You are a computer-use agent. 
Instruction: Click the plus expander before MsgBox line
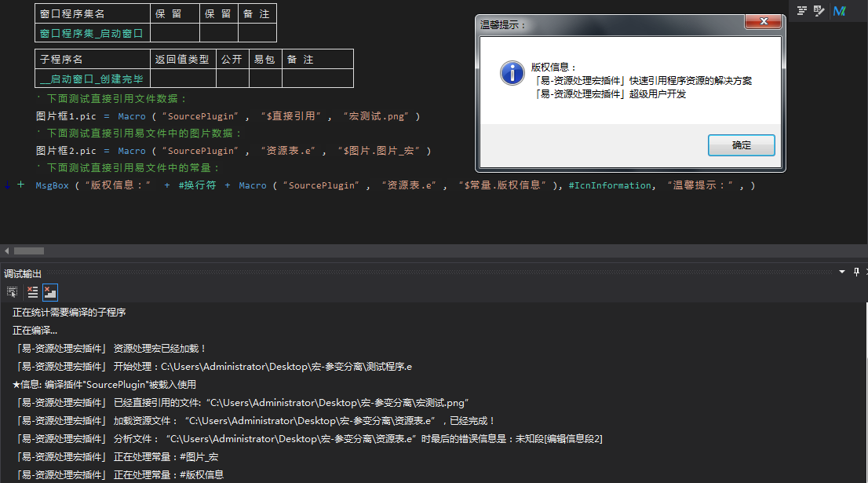(x=20, y=185)
